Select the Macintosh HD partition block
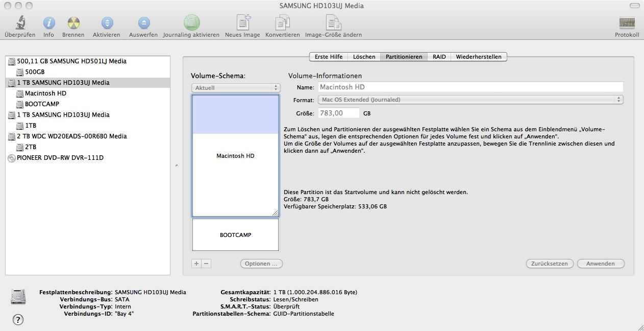Screen dimensions: 644x331 click(235, 156)
